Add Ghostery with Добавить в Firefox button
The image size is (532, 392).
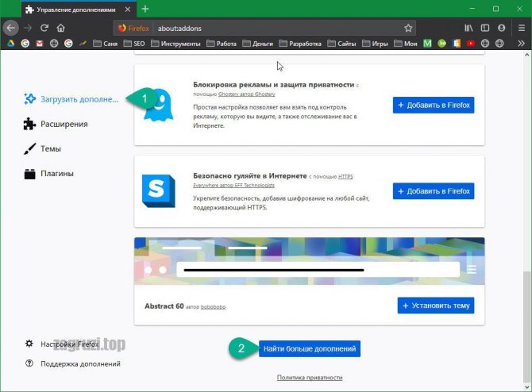[x=434, y=105]
